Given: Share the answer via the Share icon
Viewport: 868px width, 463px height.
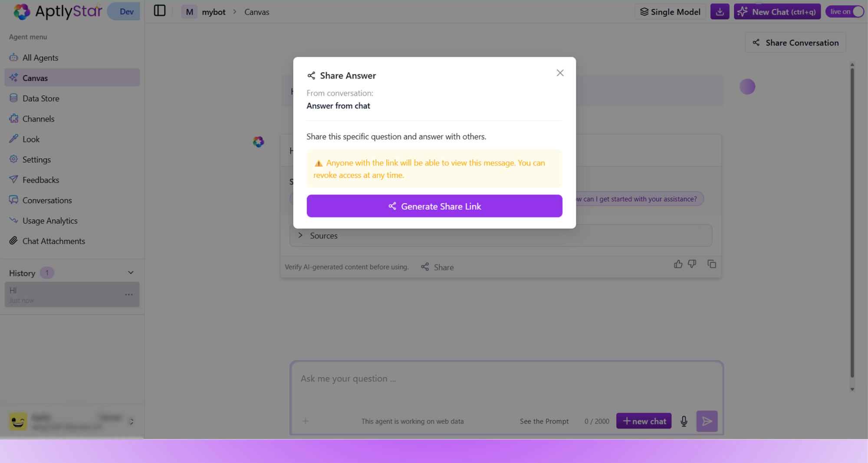Looking at the screenshot, I should (x=437, y=267).
